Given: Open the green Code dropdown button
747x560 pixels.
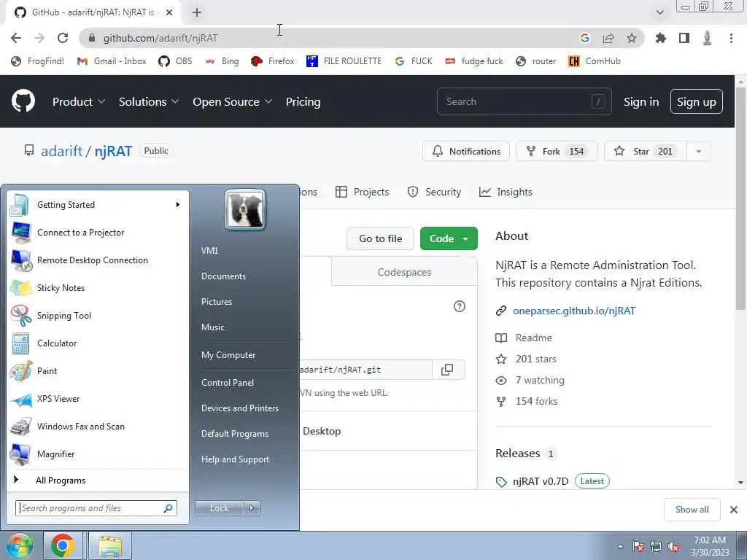Looking at the screenshot, I should coord(449,238).
